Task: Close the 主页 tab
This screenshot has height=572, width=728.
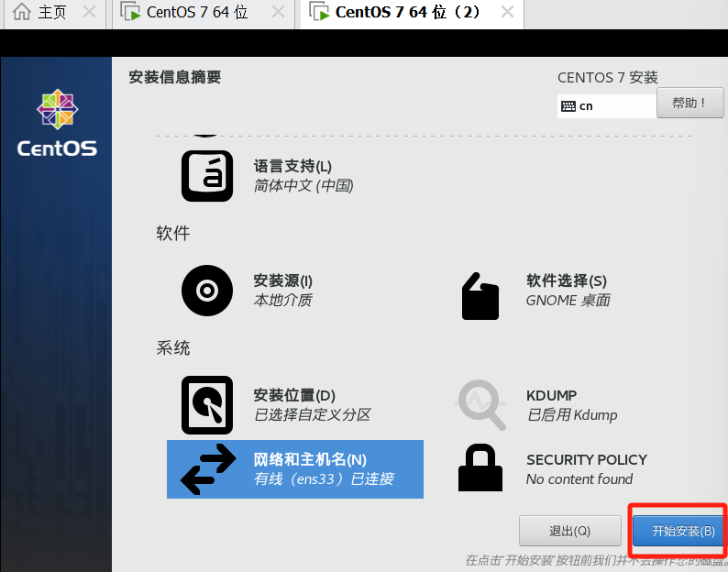Action: click(89, 12)
